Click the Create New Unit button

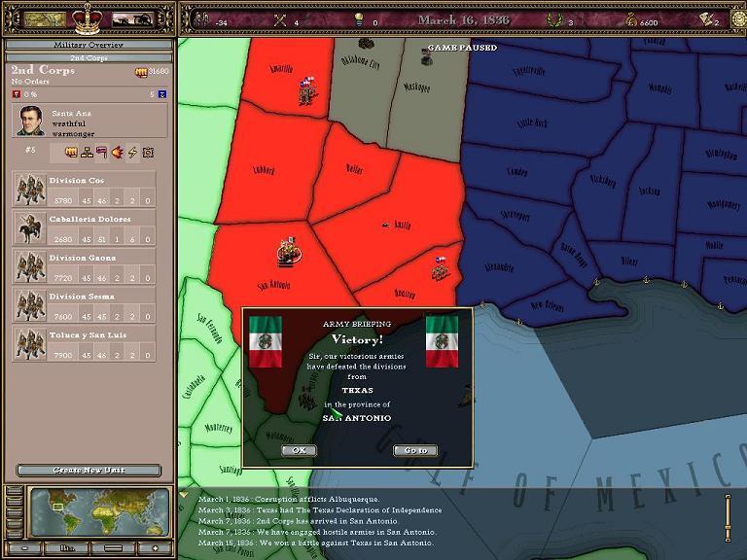(x=89, y=471)
